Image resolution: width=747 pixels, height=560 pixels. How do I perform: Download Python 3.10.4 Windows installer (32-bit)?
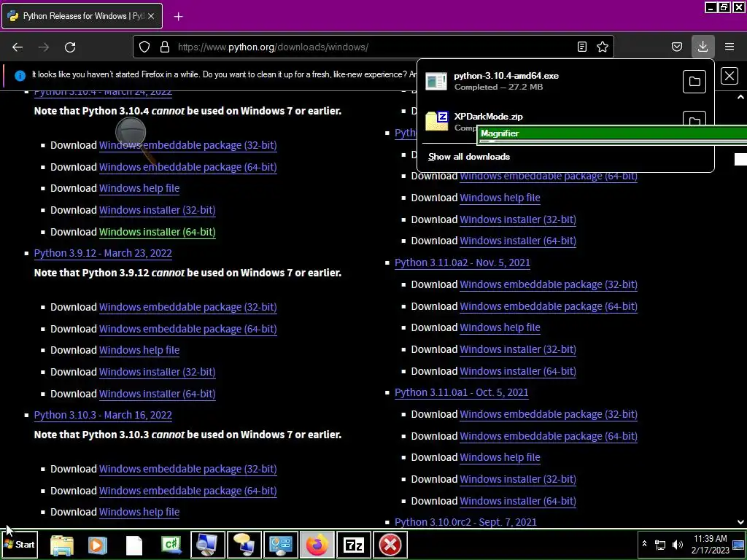point(158,210)
